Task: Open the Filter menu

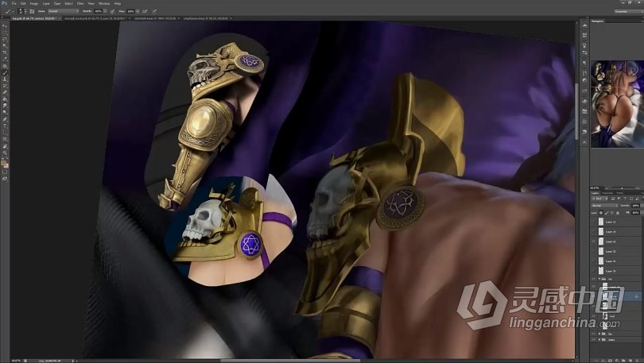Action: pyautogui.click(x=80, y=3)
